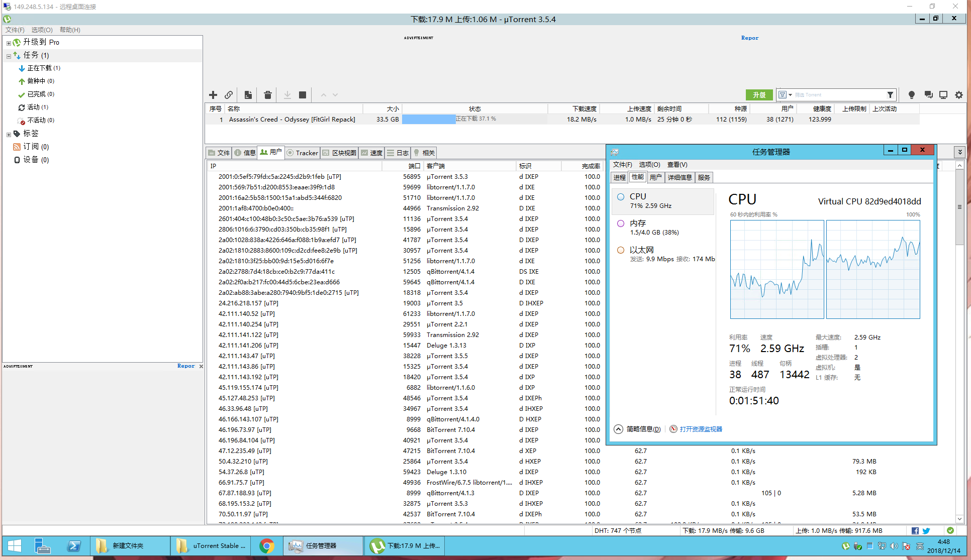
Task: Click the Add Torrent from URL link icon
Action: pos(229,95)
